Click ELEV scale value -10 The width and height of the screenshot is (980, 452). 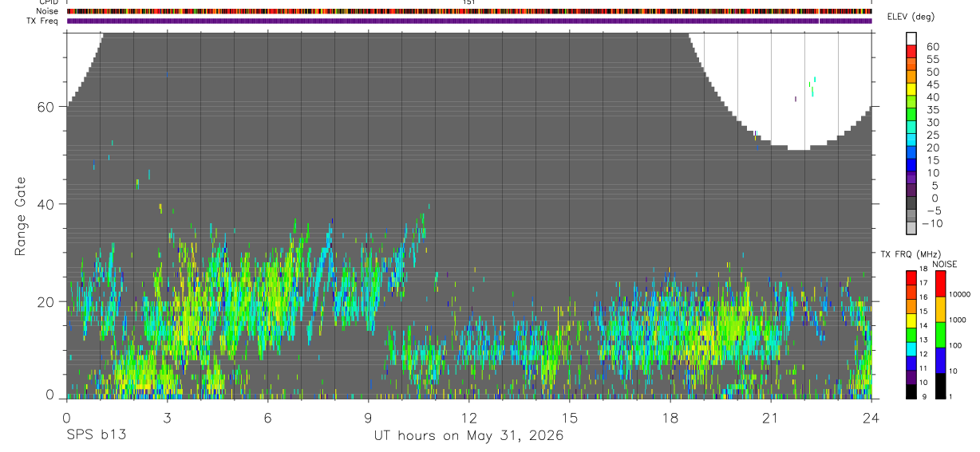coord(931,224)
